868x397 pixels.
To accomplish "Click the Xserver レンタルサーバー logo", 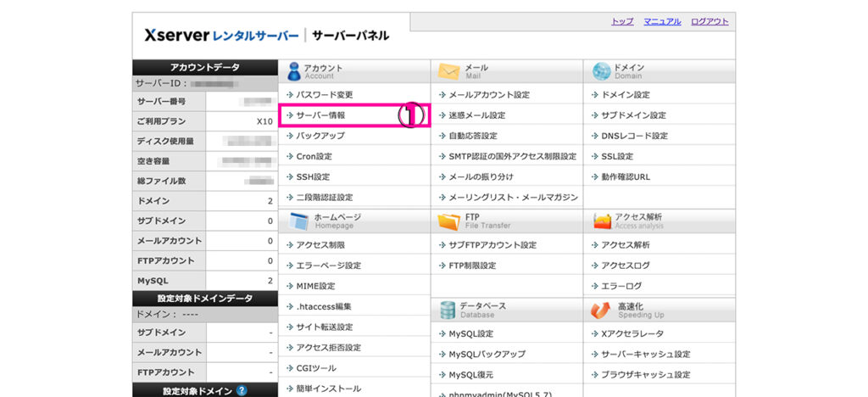I will point(221,36).
